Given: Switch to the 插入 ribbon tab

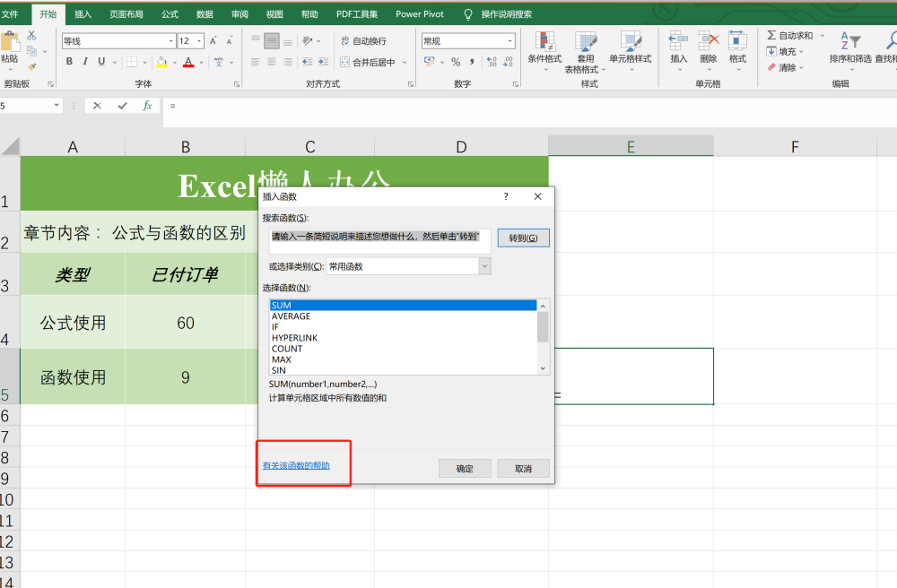Looking at the screenshot, I should point(83,13).
